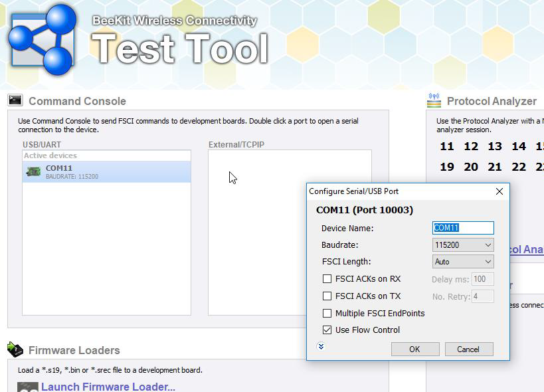Click the Delay ms field
The width and height of the screenshot is (544, 392).
pos(483,279)
